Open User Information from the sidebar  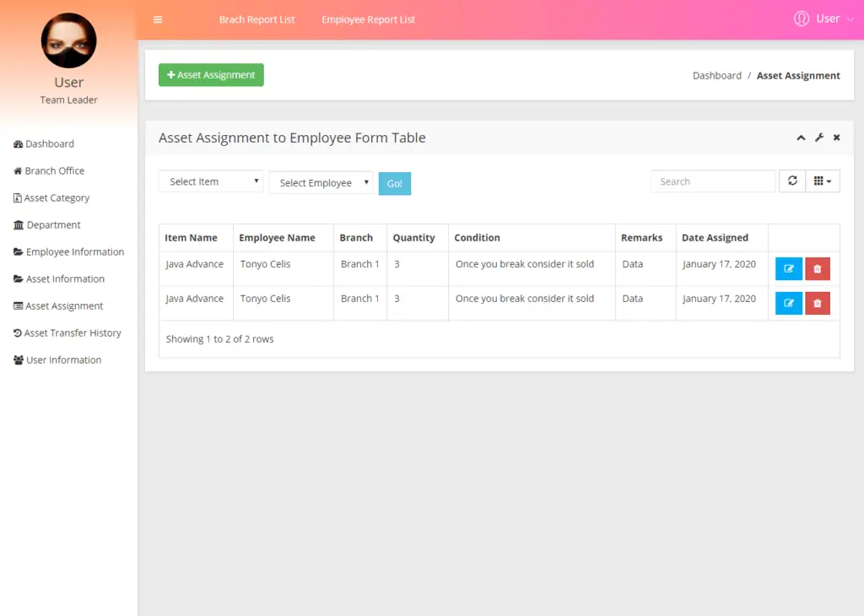(x=62, y=359)
